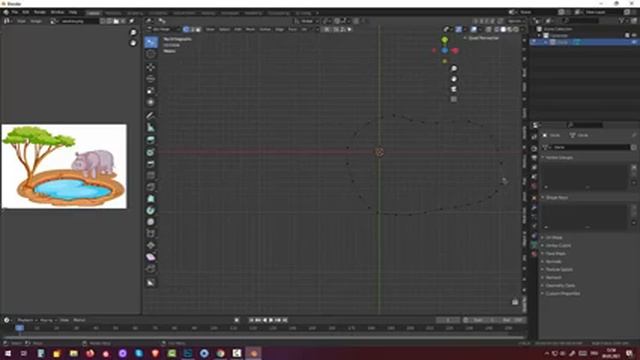Switch to wireframe viewport shading
This screenshot has width=640, height=360.
coord(497,29)
